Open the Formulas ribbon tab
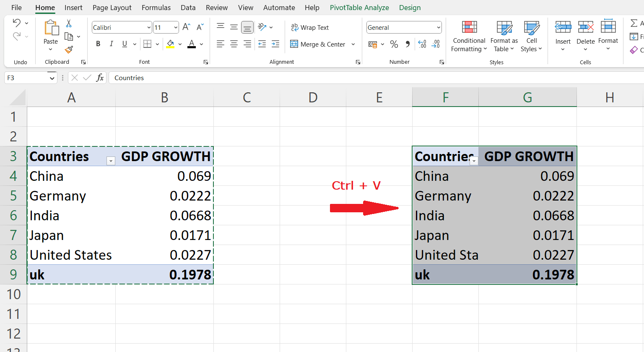The width and height of the screenshot is (644, 352). [x=156, y=8]
